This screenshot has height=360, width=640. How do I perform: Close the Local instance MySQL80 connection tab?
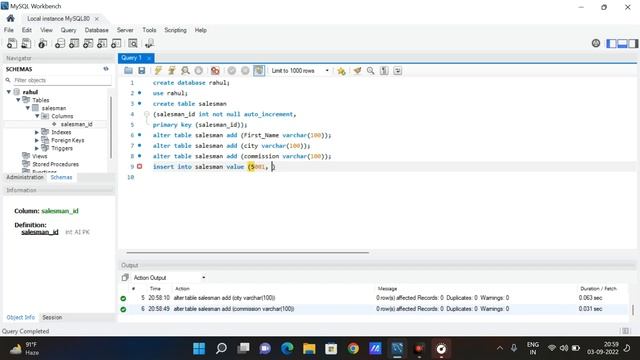click(97, 19)
